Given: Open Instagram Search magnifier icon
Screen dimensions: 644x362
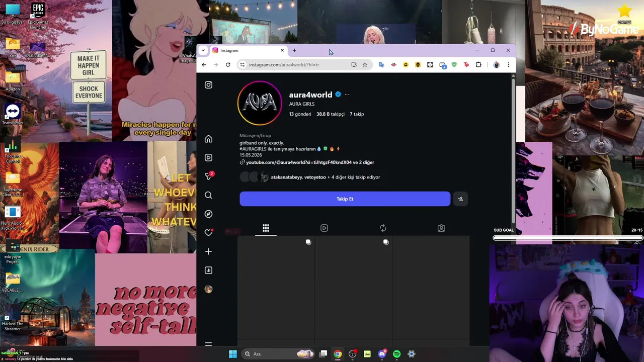Looking at the screenshot, I should pyautogui.click(x=208, y=195).
